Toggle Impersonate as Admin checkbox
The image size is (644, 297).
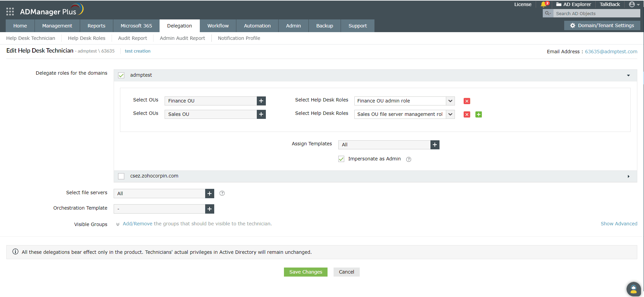pos(341,159)
